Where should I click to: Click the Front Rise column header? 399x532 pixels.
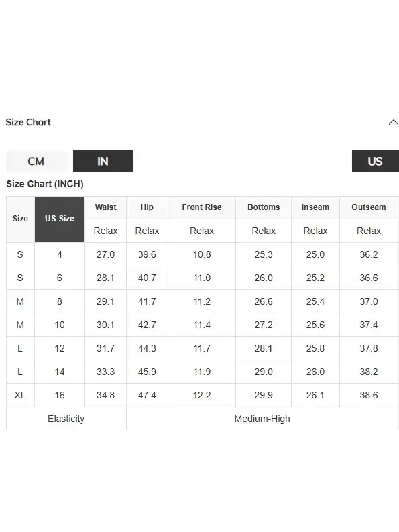pos(202,207)
